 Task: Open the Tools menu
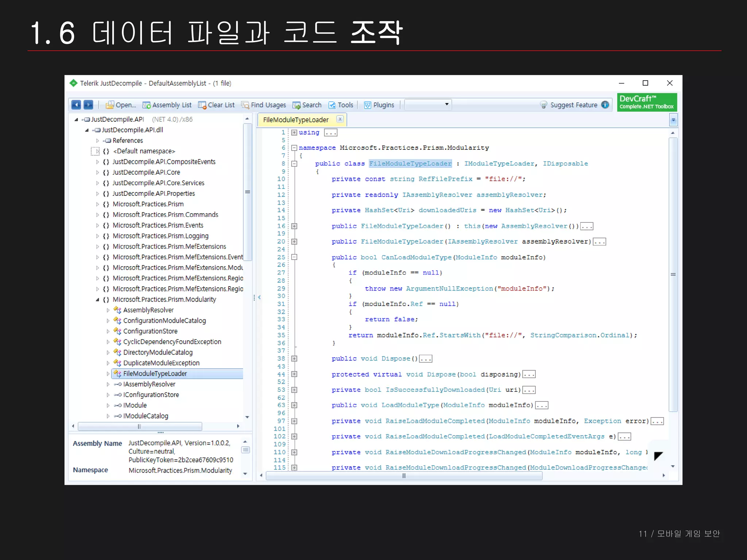point(341,105)
